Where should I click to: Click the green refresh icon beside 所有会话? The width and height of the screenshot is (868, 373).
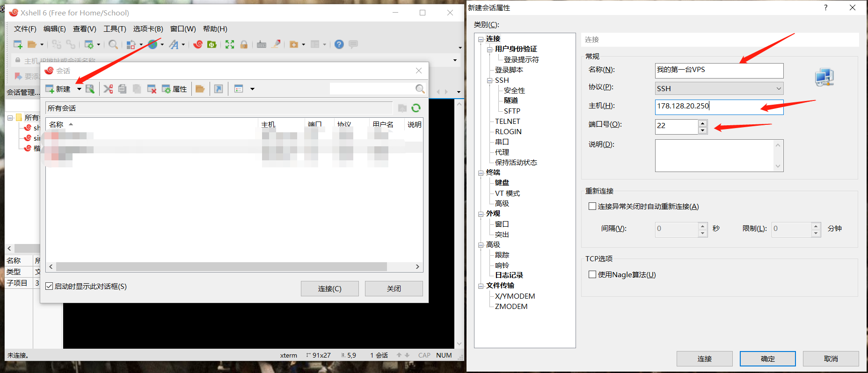coord(416,108)
